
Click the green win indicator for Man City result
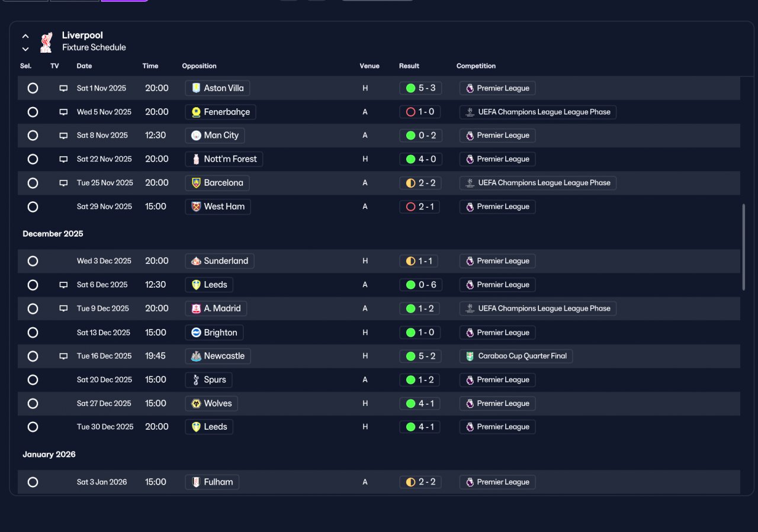(410, 136)
